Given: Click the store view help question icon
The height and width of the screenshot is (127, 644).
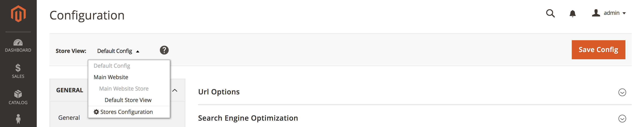Looking at the screenshot, I should coord(164,50).
